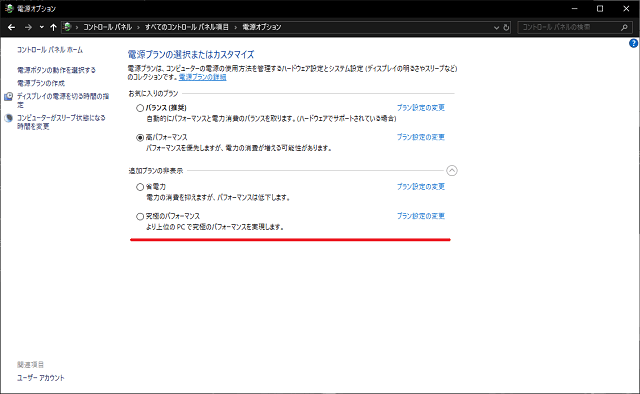
Task: Click the power options icon in address bar
Action: (x=67, y=27)
